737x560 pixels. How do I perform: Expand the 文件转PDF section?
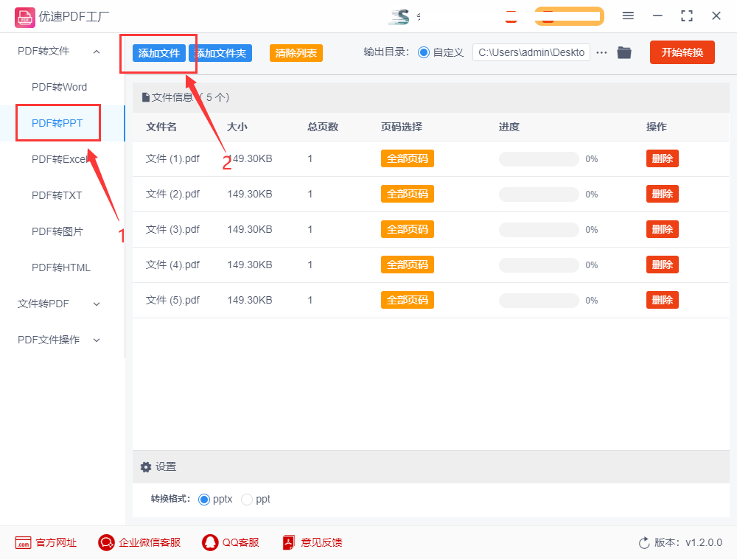click(97, 304)
